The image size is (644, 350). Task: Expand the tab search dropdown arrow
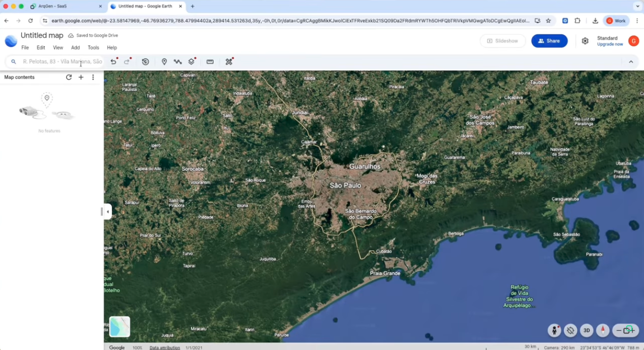pyautogui.click(x=637, y=6)
